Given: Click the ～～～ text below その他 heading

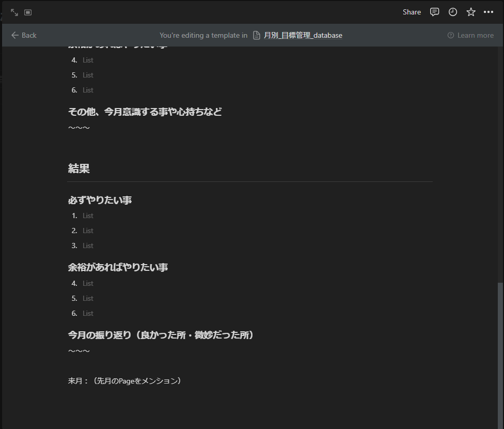Looking at the screenshot, I should tap(78, 128).
